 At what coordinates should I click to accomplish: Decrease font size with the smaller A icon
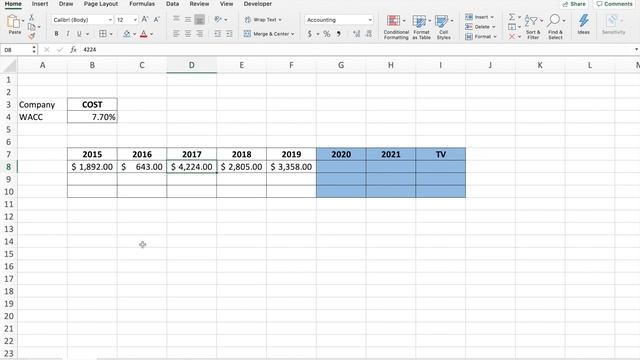(156, 20)
